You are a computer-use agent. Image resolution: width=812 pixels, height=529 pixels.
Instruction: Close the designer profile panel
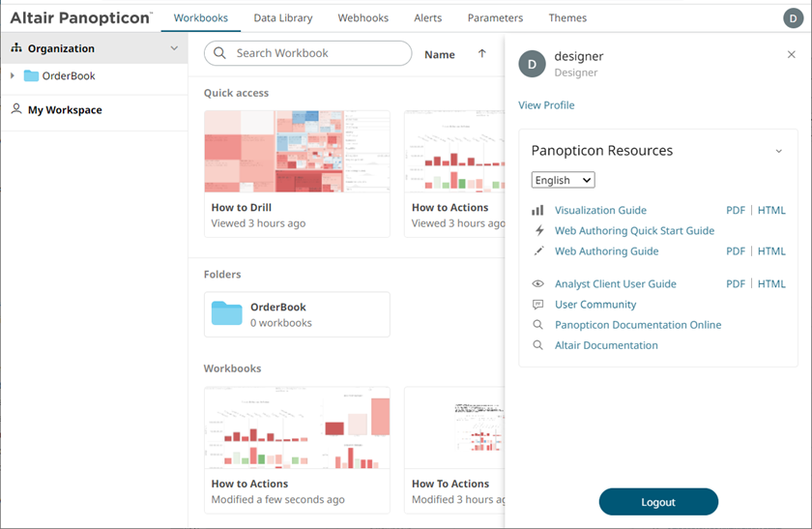pyautogui.click(x=792, y=54)
